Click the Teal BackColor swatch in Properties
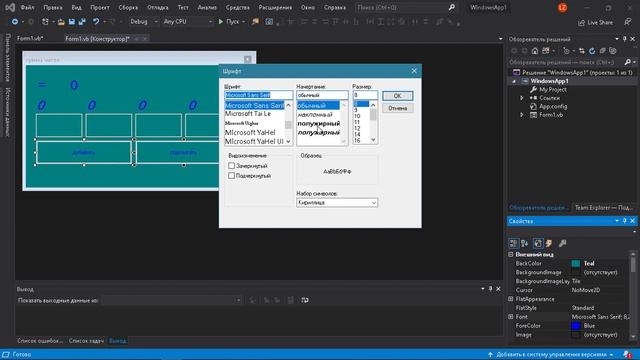The image size is (640, 360). pyautogui.click(x=576, y=263)
